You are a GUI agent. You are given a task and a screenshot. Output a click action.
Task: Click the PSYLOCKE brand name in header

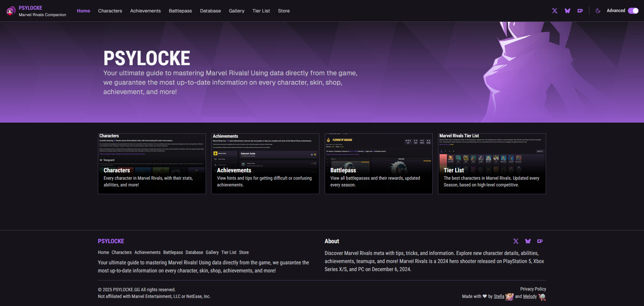pyautogui.click(x=31, y=8)
